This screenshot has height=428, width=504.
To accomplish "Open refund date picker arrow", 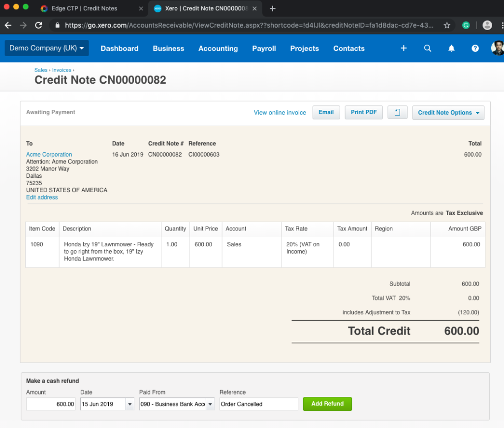I will point(130,404).
